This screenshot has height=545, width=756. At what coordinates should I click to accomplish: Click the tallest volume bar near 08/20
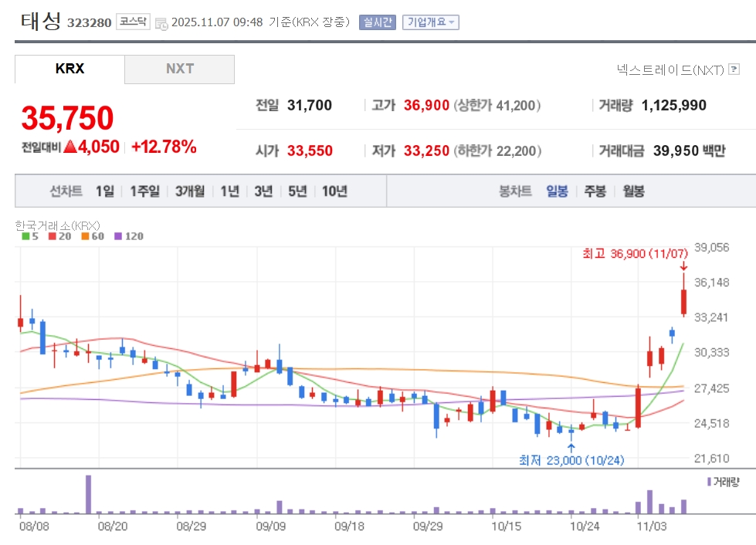(x=88, y=494)
